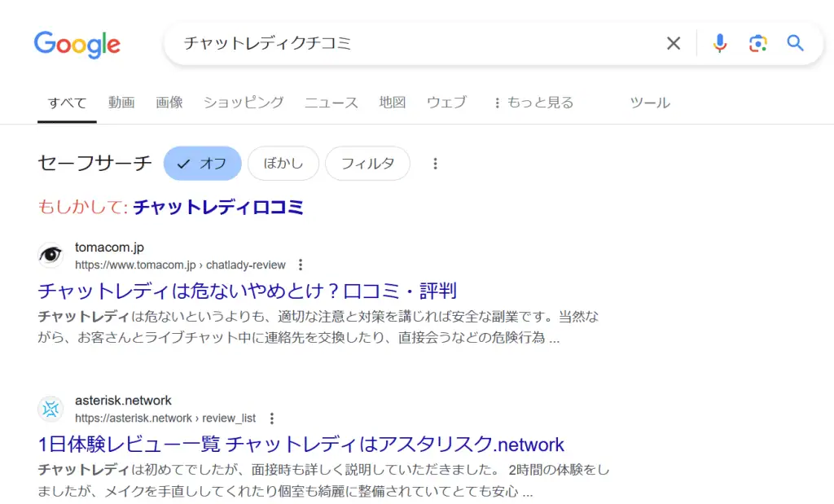This screenshot has width=834, height=504.
Task: Click the tomacom.jp eye favicon
Action: 50,255
